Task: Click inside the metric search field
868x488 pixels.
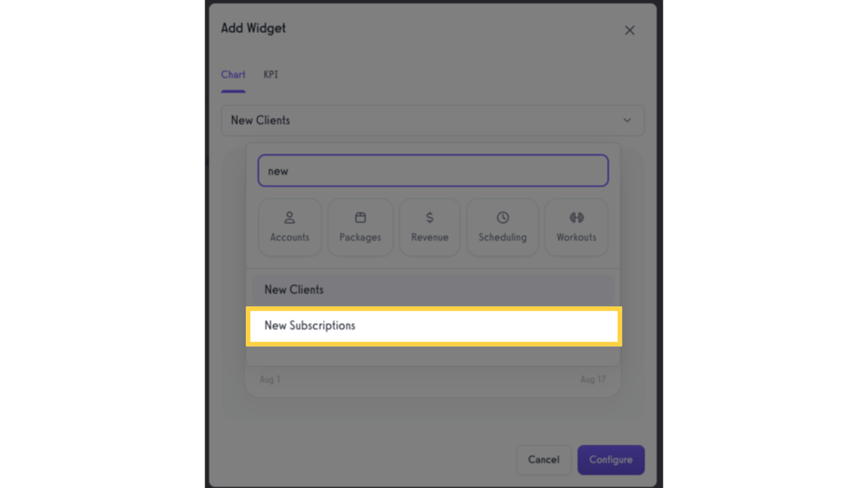Action: click(x=433, y=170)
